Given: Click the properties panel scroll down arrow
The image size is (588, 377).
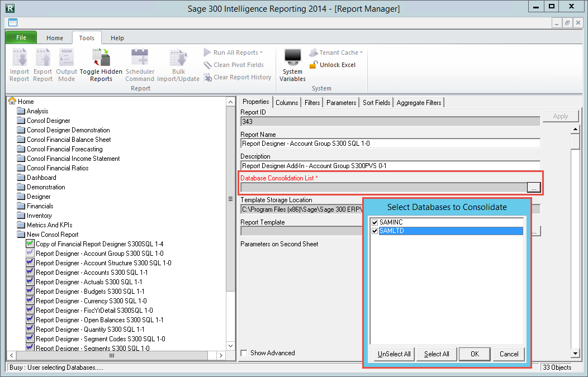Looking at the screenshot, I should pos(575,353).
